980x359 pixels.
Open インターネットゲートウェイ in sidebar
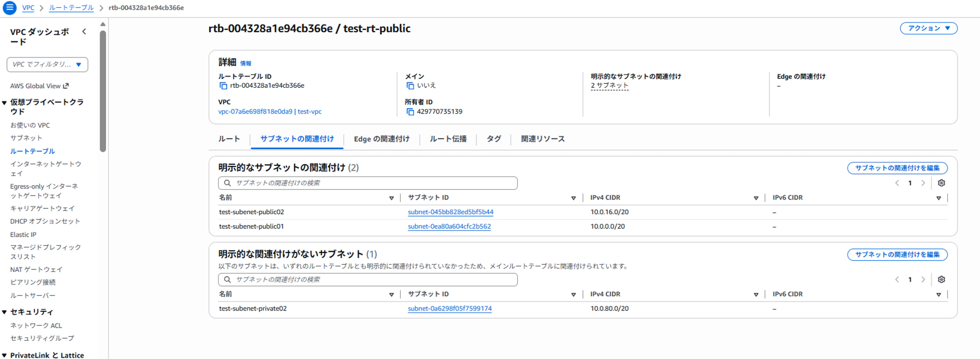[x=46, y=169]
